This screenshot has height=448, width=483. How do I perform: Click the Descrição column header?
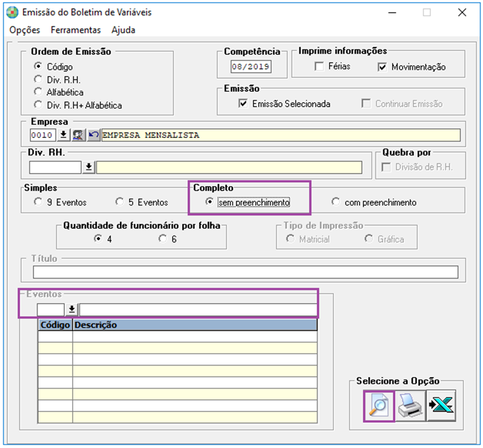coord(195,325)
